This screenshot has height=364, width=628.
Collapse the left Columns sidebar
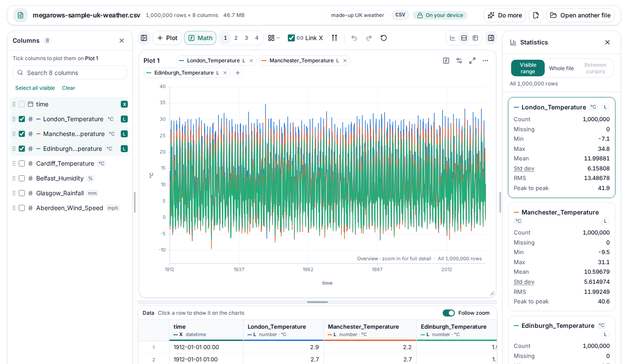tap(144, 38)
